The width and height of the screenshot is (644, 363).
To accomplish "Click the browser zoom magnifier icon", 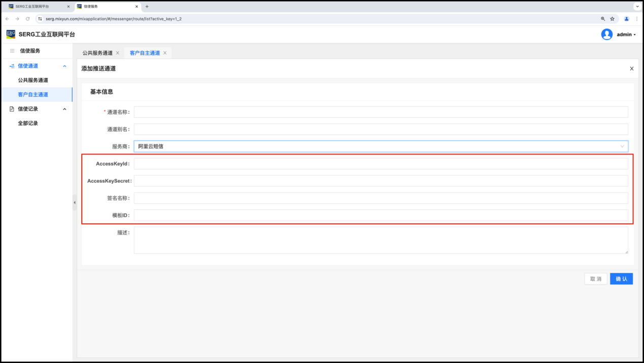I will point(603,19).
